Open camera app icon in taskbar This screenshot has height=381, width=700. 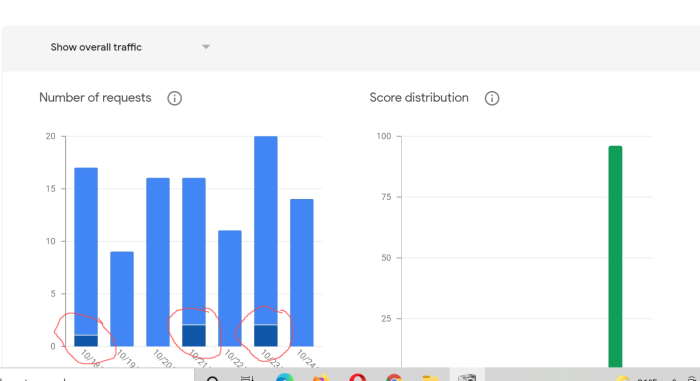467,377
